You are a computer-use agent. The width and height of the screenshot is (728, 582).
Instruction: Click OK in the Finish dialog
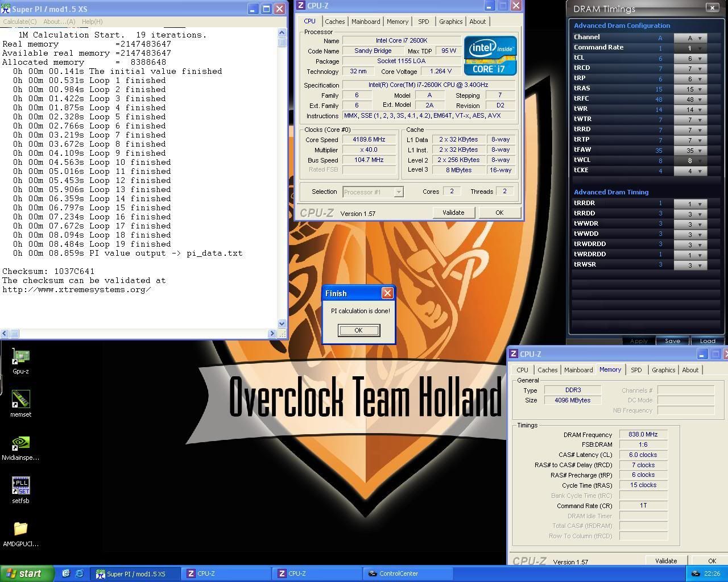point(358,330)
